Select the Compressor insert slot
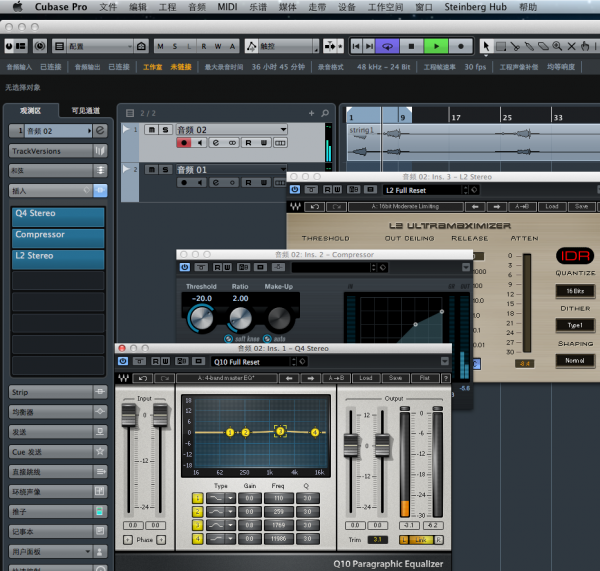The height and width of the screenshot is (571, 600). point(58,238)
